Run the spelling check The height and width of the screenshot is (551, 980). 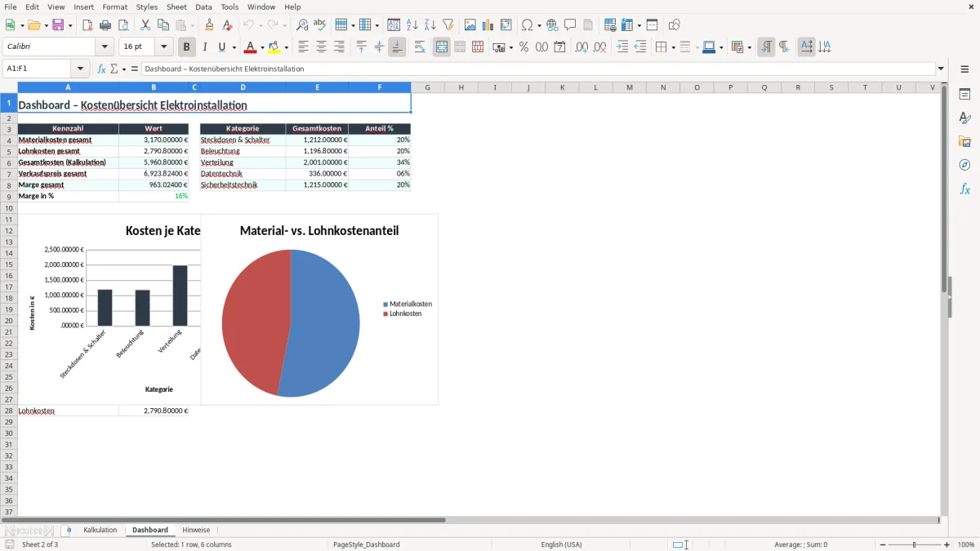point(320,25)
